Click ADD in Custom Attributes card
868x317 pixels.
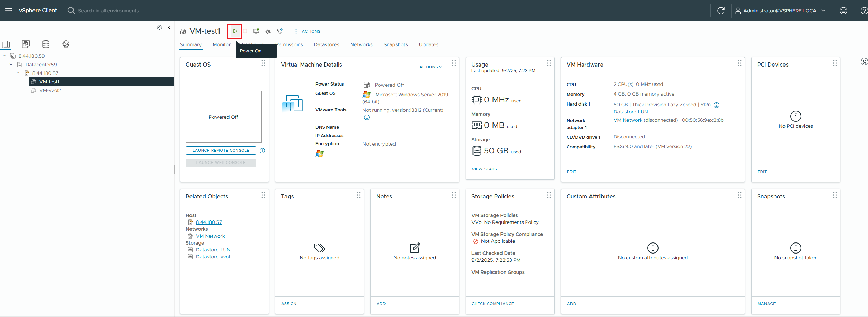(x=572, y=304)
